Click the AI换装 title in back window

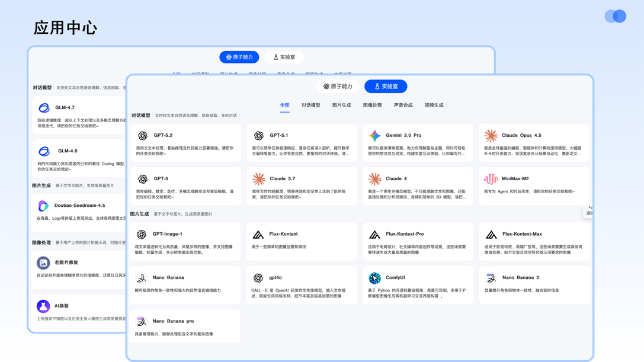(x=61, y=306)
